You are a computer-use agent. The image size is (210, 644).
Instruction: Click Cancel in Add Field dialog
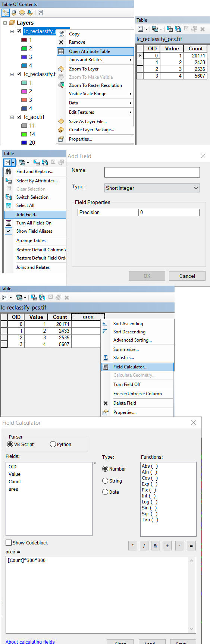[187, 276]
